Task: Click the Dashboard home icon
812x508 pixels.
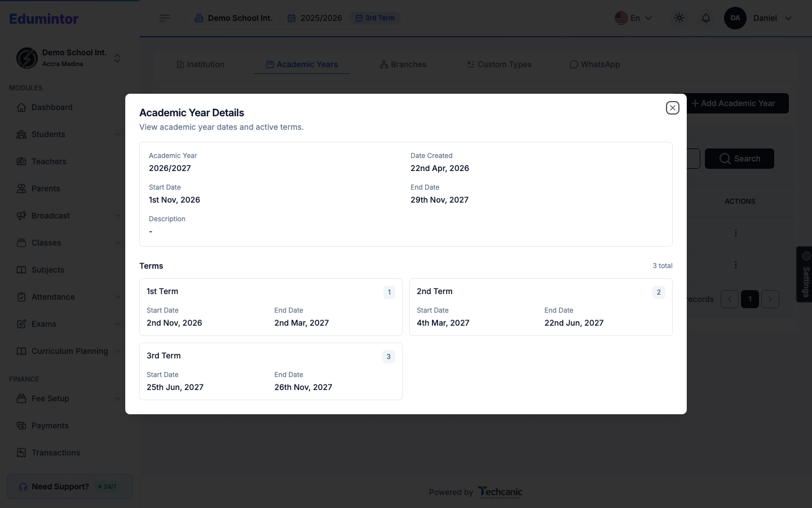Action: [x=21, y=107]
